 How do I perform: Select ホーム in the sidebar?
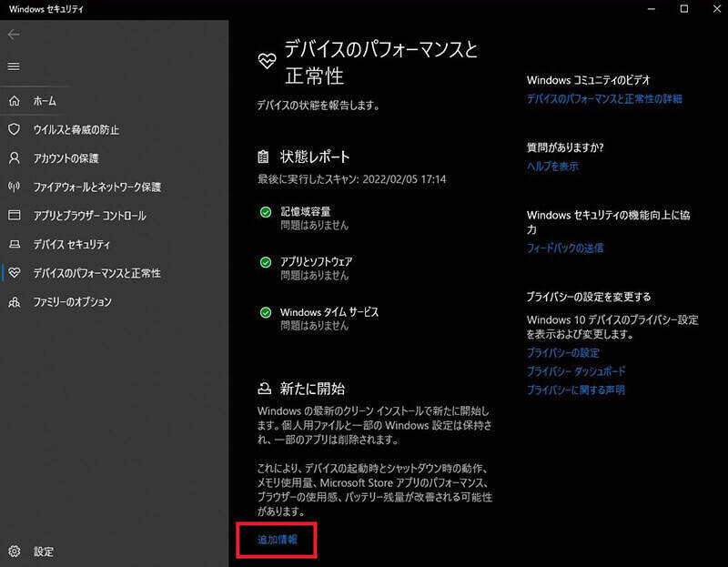click(45, 101)
